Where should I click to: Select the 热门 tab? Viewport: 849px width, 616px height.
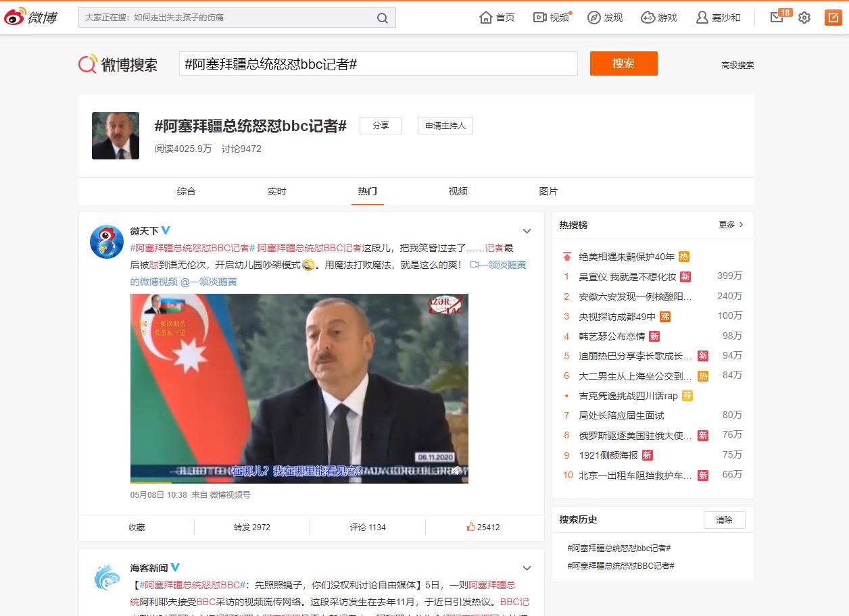pyautogui.click(x=368, y=191)
